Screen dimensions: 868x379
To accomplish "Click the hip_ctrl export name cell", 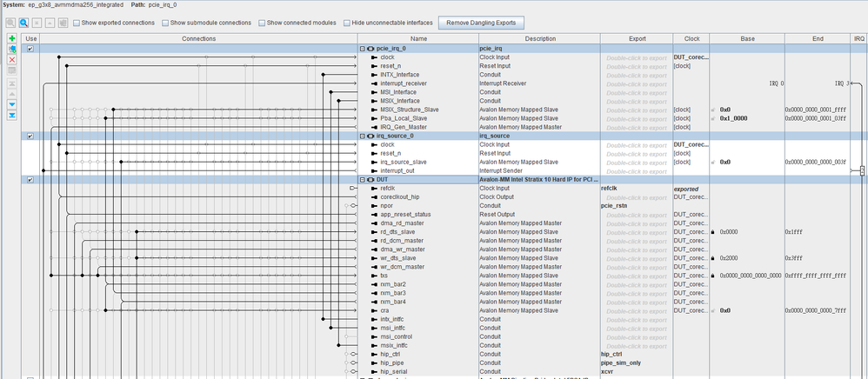I will [612, 354].
